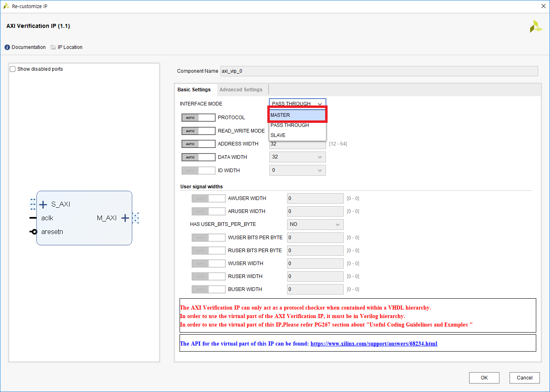The image size is (550, 392).
Task: Expand the M_AXI interface plus icon
Action: click(125, 218)
